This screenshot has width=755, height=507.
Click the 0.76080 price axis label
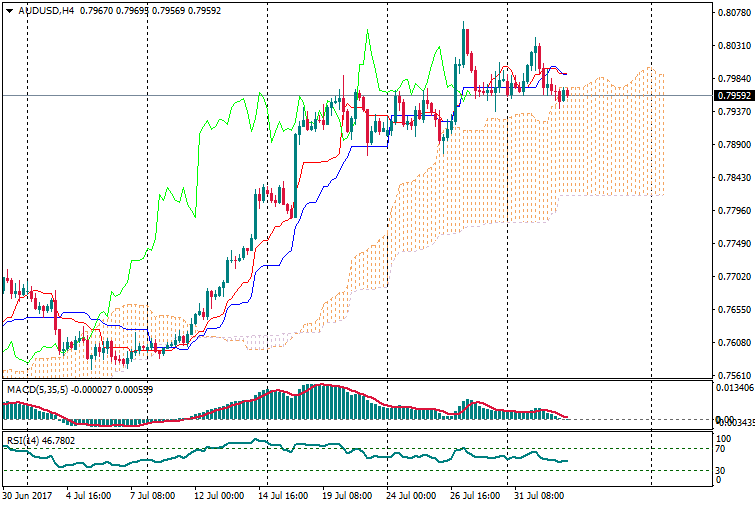coord(733,342)
